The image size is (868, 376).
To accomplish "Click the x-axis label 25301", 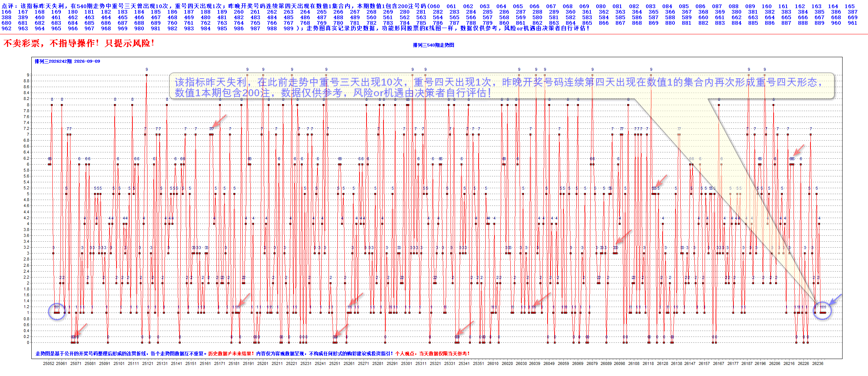I will 406,363.
